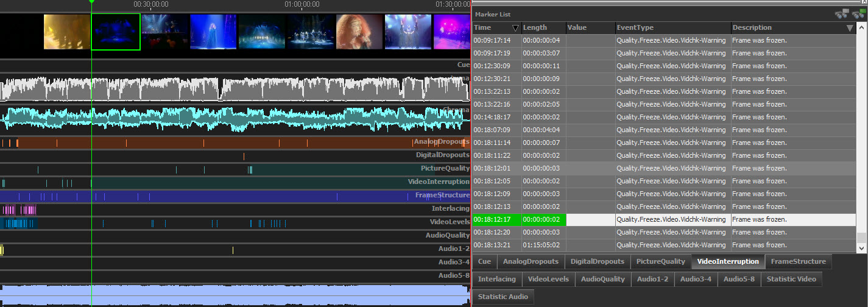Screen dimensions: 868x307
Task: Click the Value column header
Action: tap(590, 28)
